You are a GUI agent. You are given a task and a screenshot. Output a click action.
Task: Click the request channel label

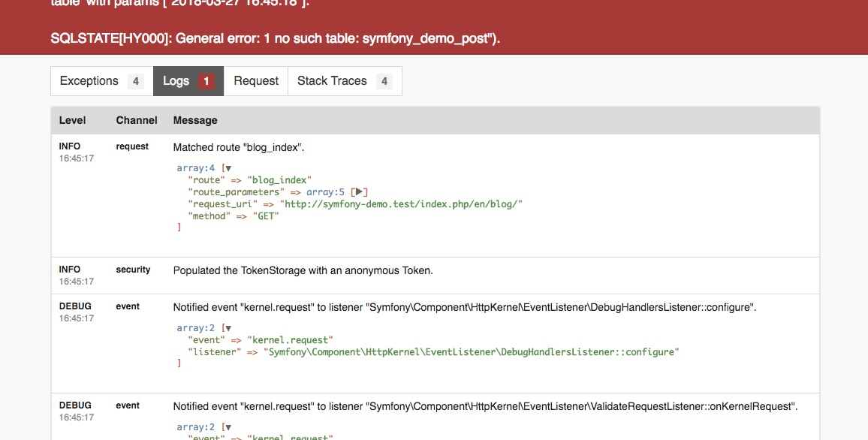[x=132, y=146]
